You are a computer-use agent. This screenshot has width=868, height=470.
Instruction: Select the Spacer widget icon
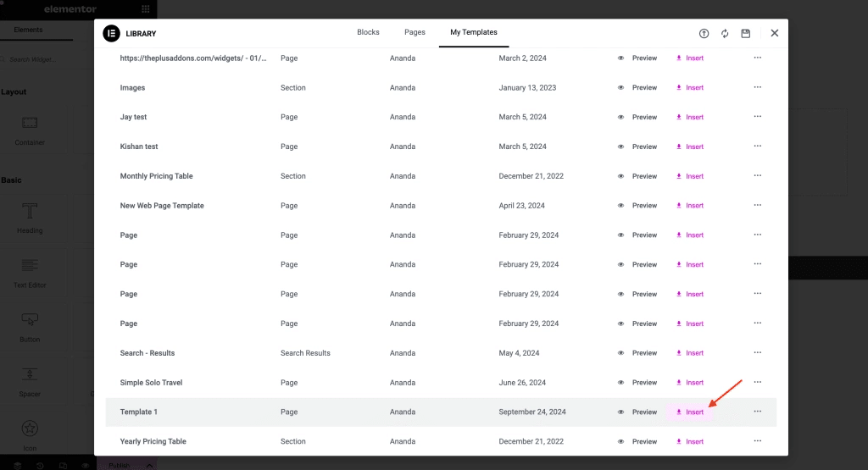(x=30, y=374)
